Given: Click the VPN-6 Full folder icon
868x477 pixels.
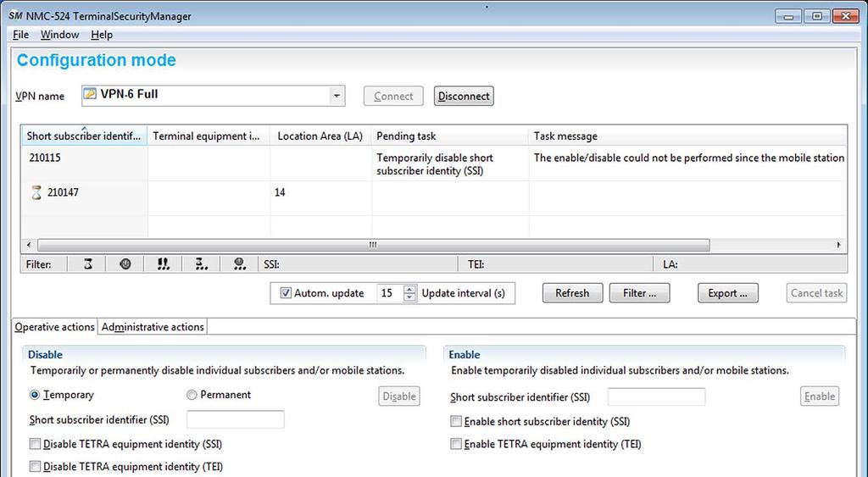Looking at the screenshot, I should click(x=90, y=94).
